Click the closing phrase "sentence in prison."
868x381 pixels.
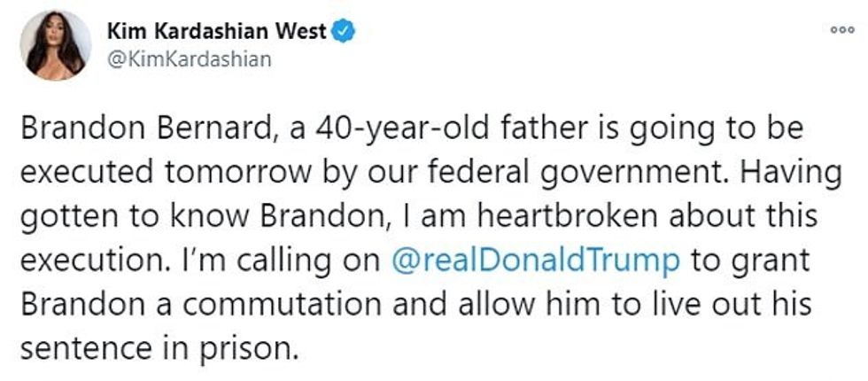coord(159,349)
